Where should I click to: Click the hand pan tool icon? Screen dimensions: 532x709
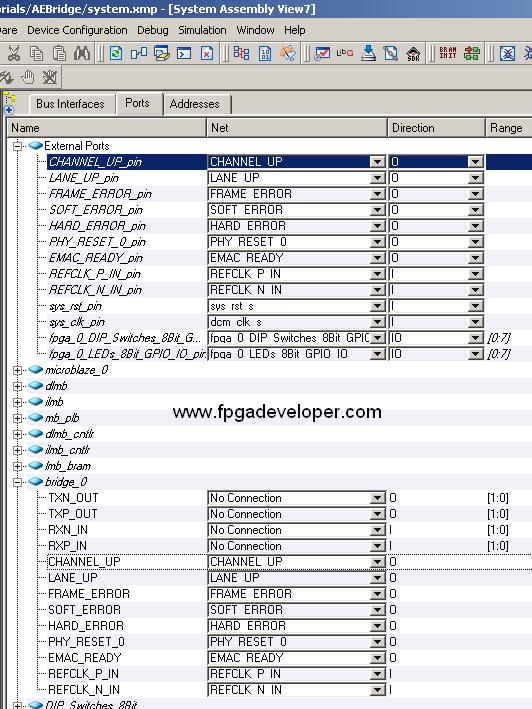tap(28, 78)
